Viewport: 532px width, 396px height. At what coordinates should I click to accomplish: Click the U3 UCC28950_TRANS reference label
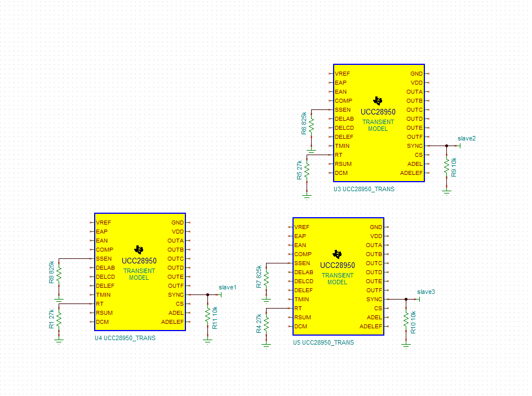tap(363, 189)
